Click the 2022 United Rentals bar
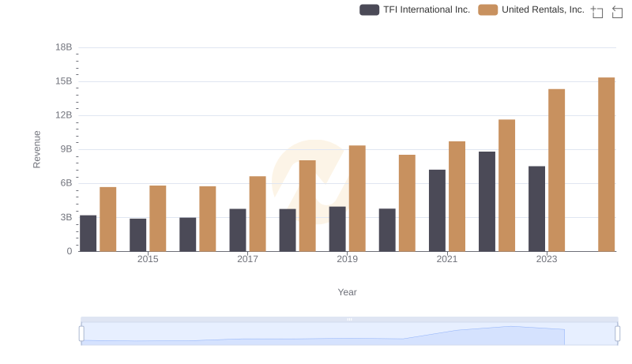Image resolution: width=632 pixels, height=364 pixels. click(506, 186)
